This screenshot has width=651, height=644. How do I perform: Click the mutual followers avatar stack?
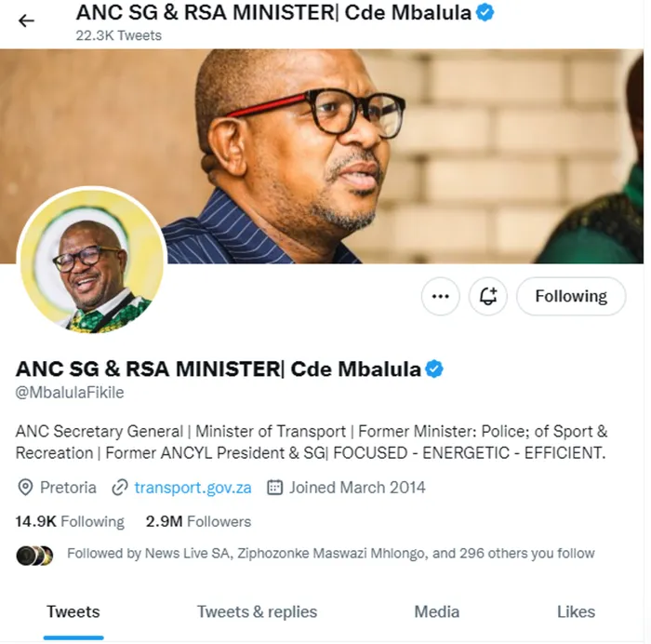click(x=34, y=555)
